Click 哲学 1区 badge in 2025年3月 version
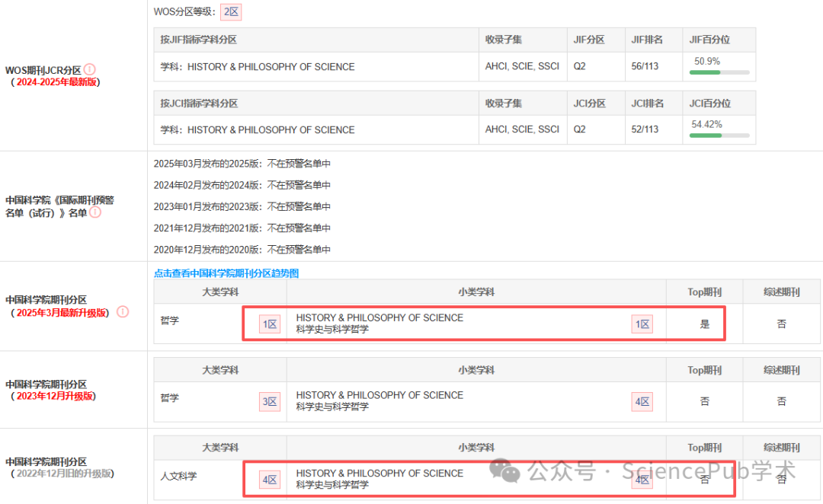Viewport: 823px width, 504px height. (269, 324)
